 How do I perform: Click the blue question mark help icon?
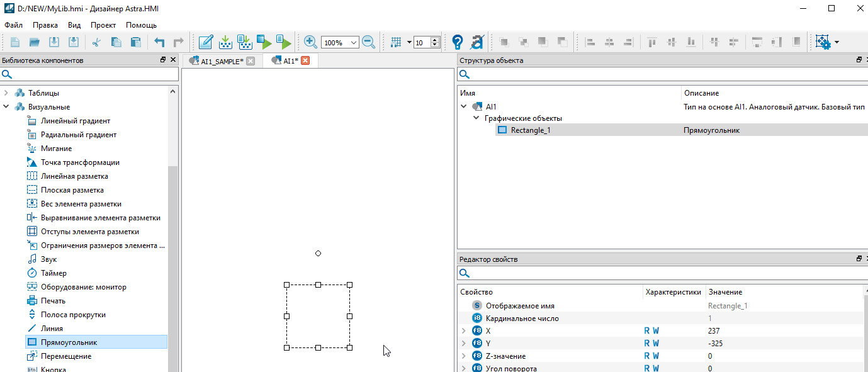point(458,42)
